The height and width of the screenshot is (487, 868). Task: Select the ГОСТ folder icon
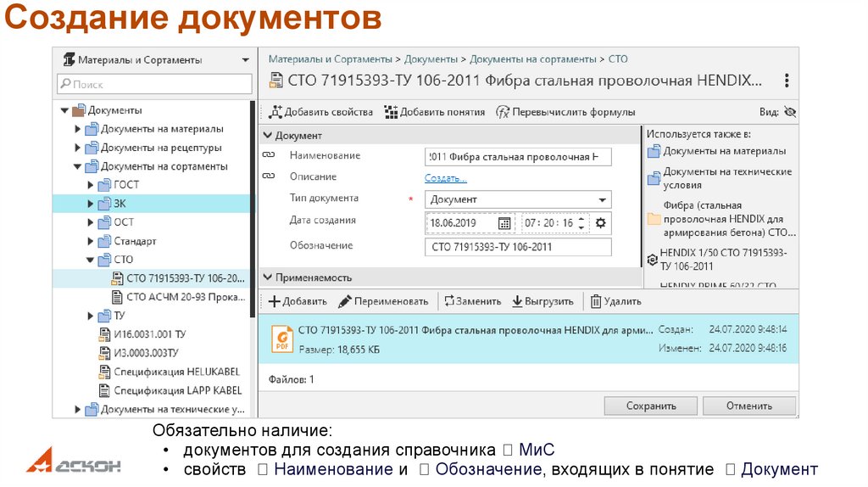104,185
